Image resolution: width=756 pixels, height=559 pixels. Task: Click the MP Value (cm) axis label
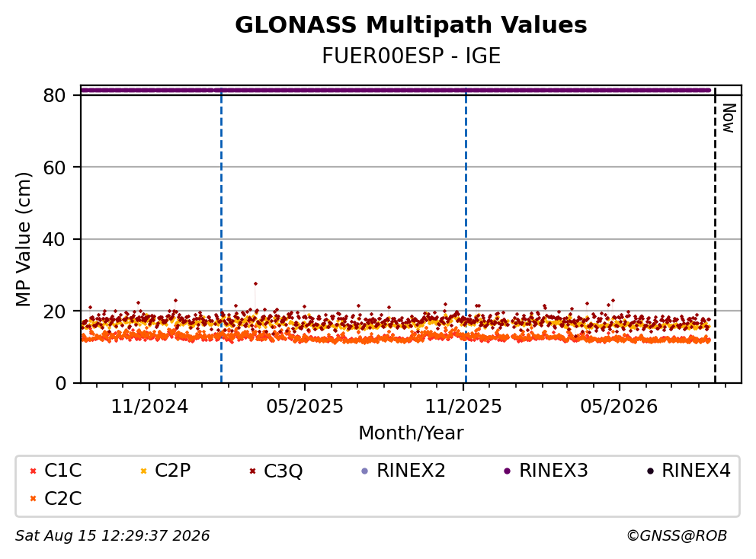[23, 239]
